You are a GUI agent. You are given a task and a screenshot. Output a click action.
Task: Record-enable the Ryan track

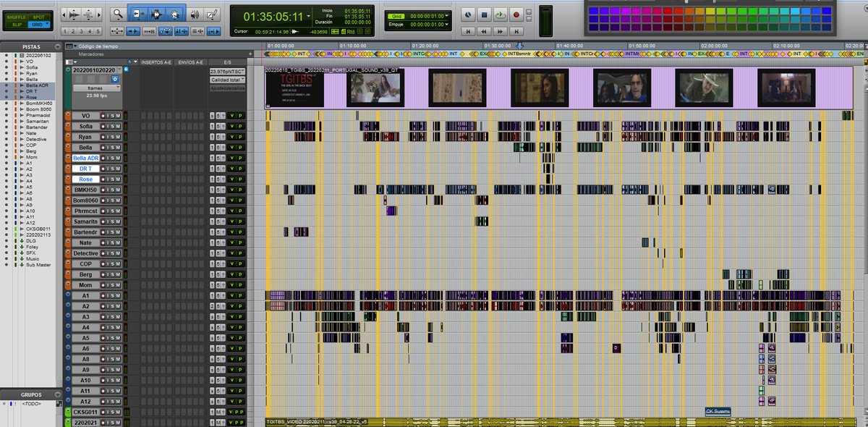(103, 137)
